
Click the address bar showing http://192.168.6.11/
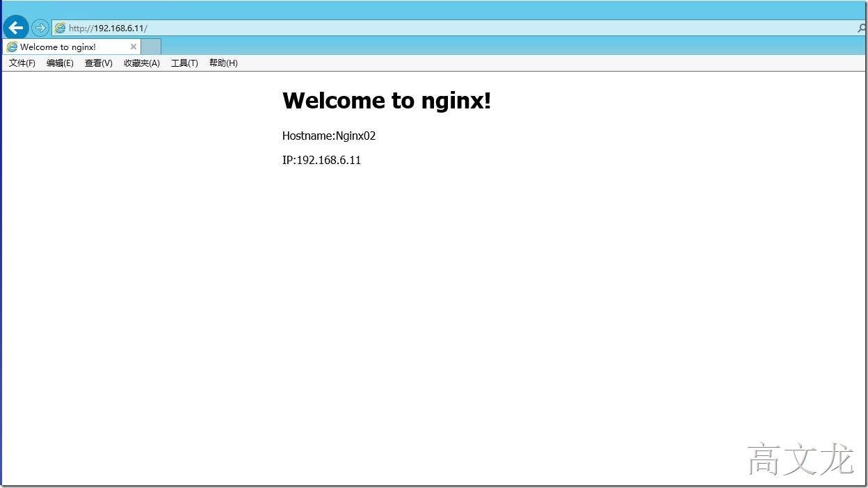tap(459, 28)
